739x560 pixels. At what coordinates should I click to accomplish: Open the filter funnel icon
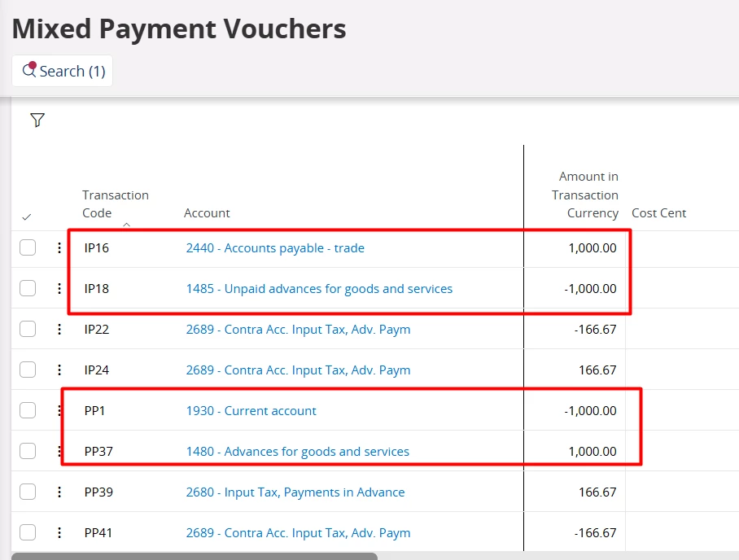tap(37, 120)
